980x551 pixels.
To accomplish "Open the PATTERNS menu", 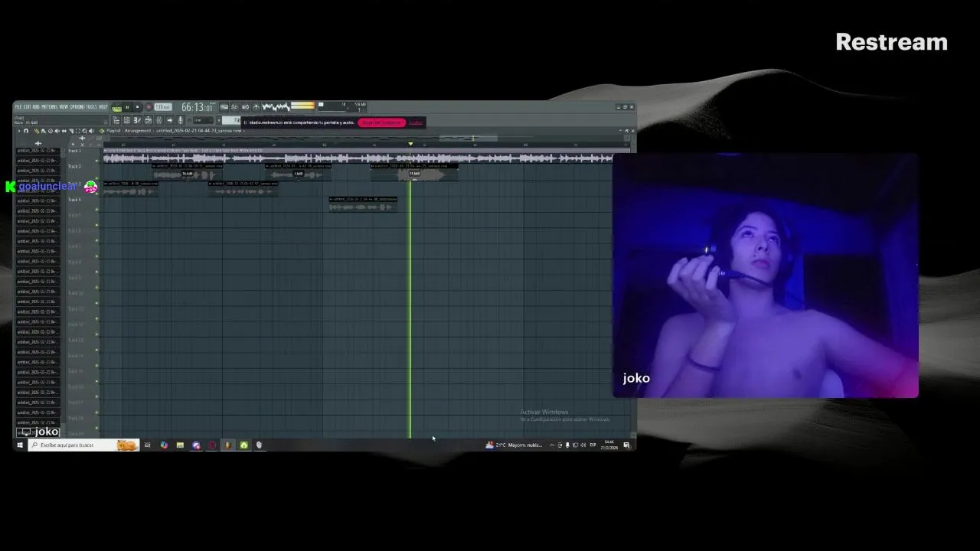I will coord(49,107).
